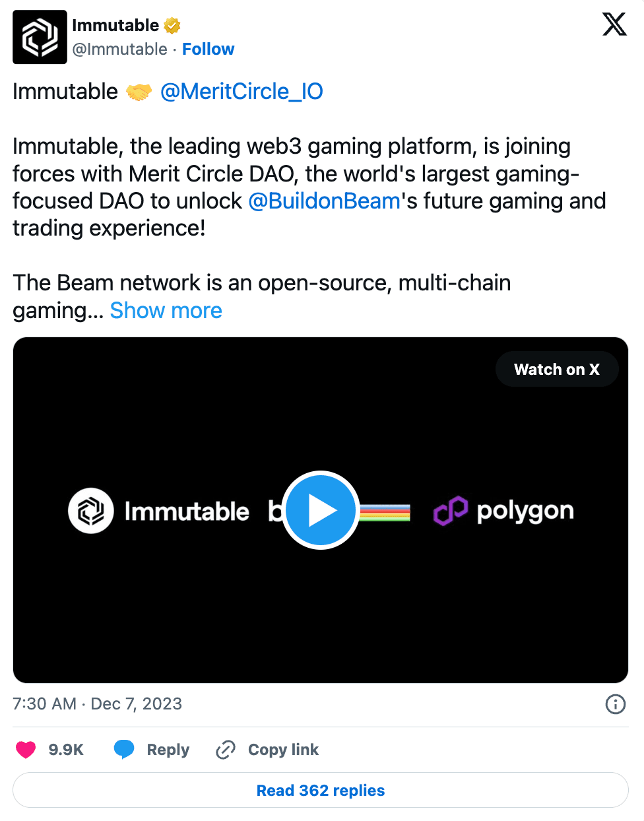
Task: Click the 9.9K likes count
Action: pyautogui.click(x=66, y=750)
